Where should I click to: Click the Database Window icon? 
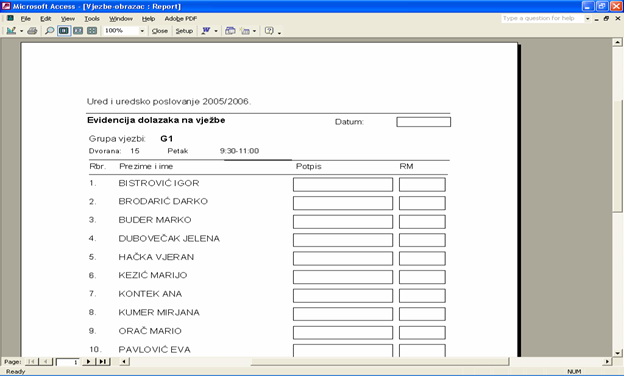[230, 31]
